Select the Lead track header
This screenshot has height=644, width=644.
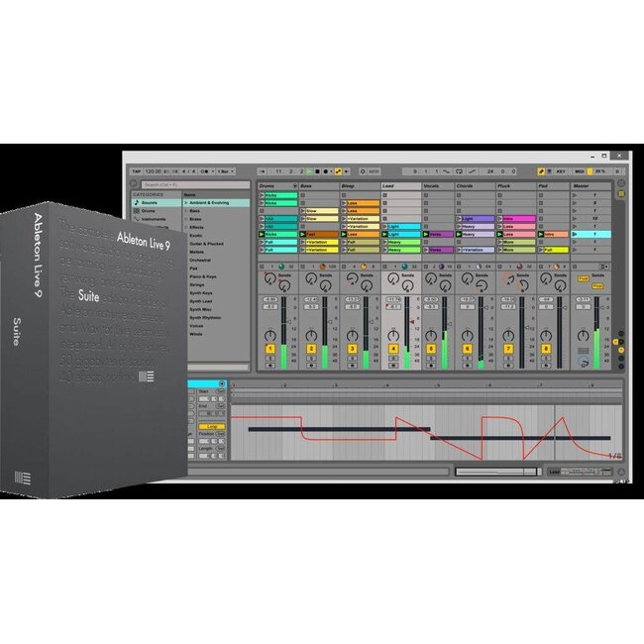(x=401, y=186)
